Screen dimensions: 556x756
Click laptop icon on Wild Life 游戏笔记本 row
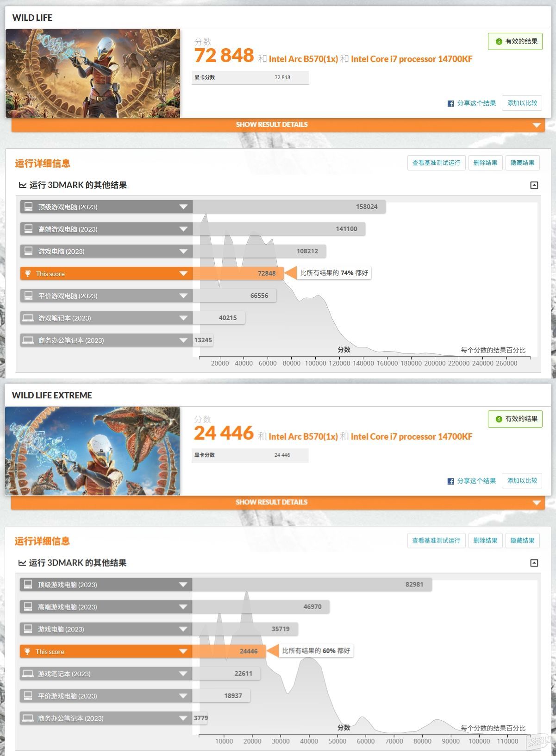[x=29, y=318]
